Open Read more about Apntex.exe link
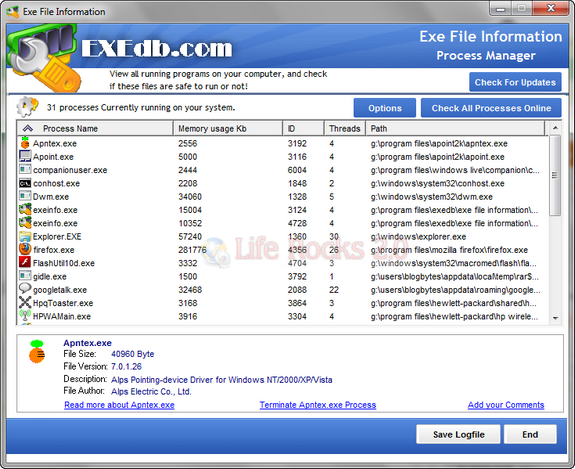This screenshot has width=575, height=469. [119, 405]
